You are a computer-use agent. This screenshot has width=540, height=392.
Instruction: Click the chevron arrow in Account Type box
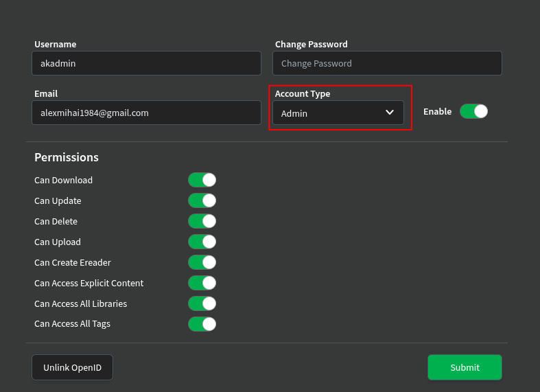[x=390, y=113]
